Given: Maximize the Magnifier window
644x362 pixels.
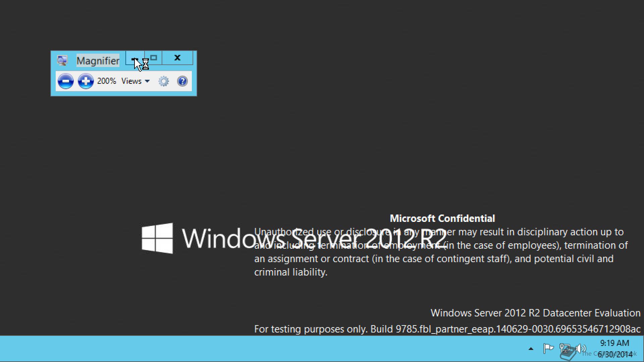Looking at the screenshot, I should (x=153, y=58).
